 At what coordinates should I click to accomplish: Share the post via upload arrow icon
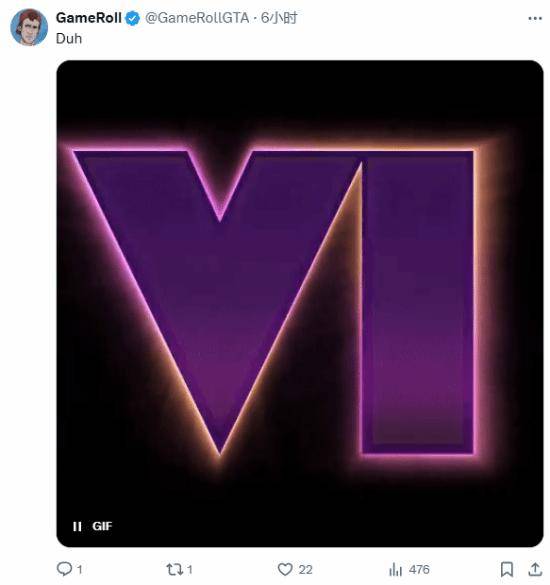pyautogui.click(x=535, y=569)
